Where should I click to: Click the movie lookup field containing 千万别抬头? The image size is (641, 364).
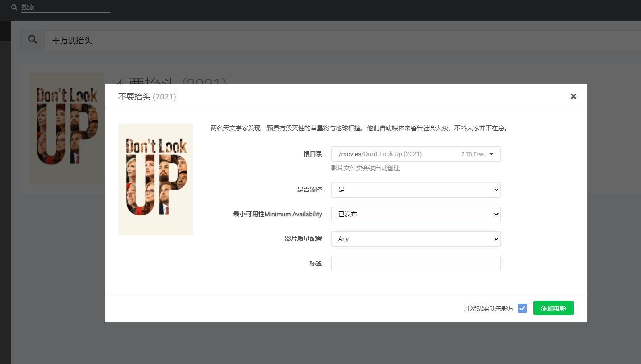(343, 40)
